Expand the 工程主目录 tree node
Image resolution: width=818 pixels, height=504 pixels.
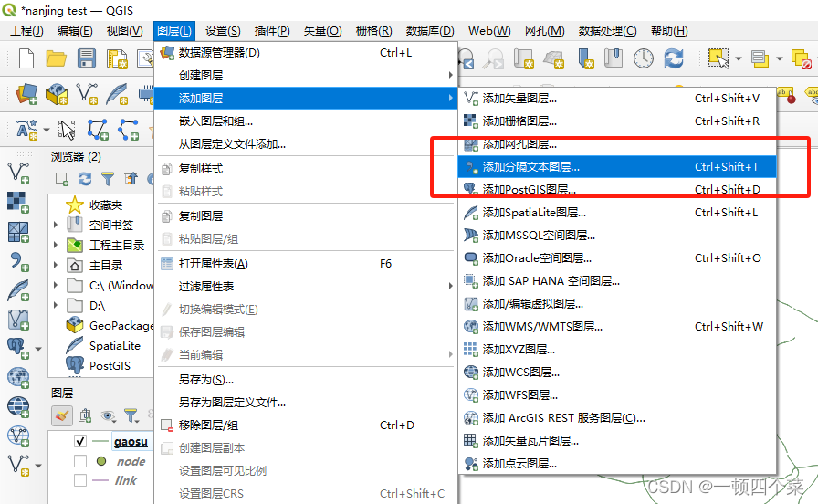tap(56, 245)
